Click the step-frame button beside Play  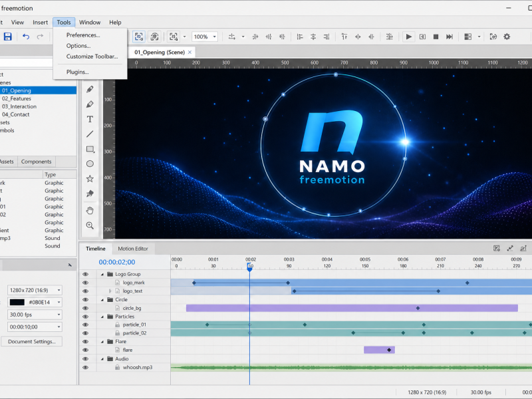(422, 37)
